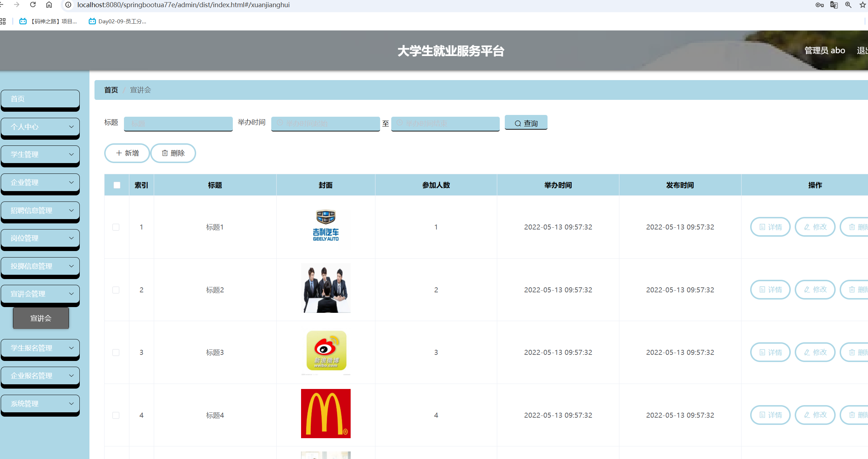The width and height of the screenshot is (868, 459).
Task: Click 首页 breadcrumb link
Action: click(x=111, y=90)
